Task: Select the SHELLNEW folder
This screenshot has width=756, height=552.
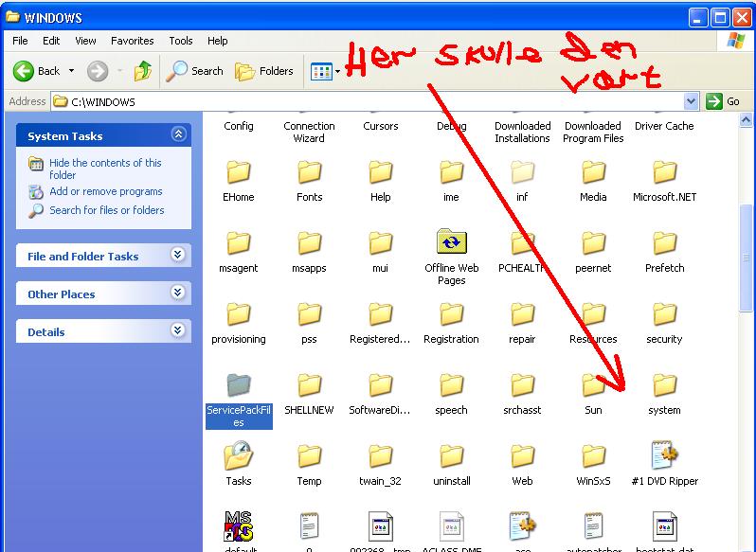Action: tap(309, 395)
